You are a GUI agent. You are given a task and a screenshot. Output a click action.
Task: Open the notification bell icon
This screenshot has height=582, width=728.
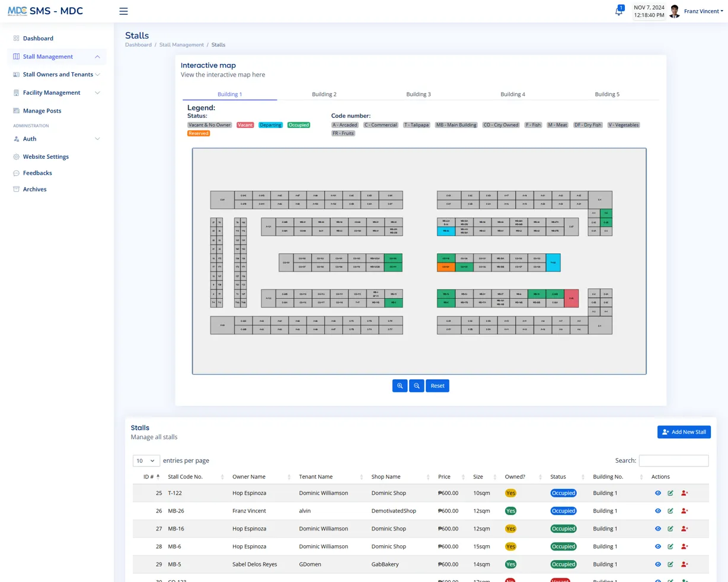tap(618, 11)
